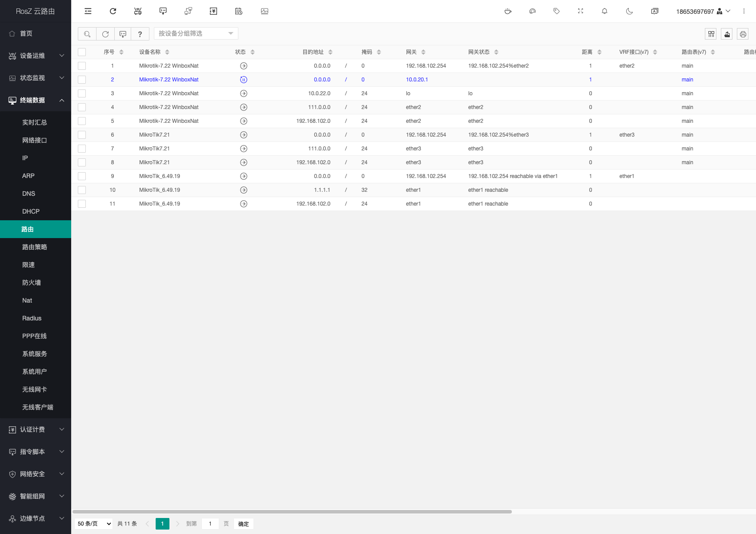Image resolution: width=756 pixels, height=534 pixels.
Task: Open the 50 条/页 page size dropdown
Action: click(x=94, y=524)
